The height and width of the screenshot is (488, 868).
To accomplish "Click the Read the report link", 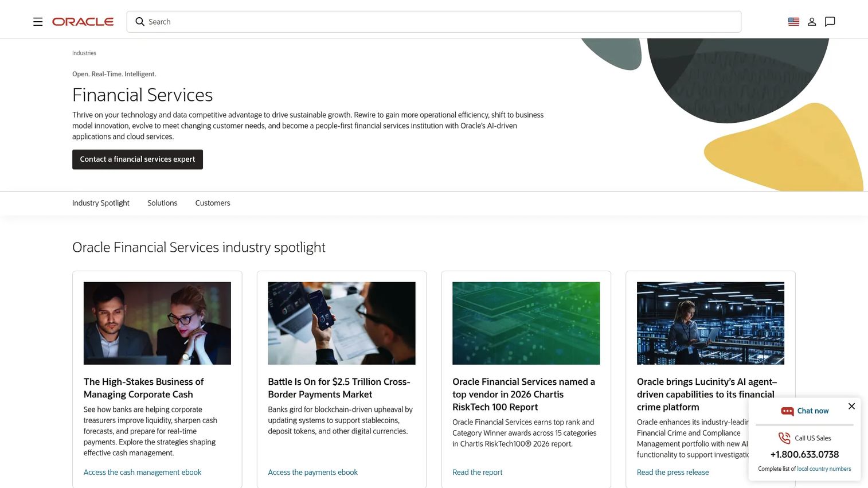I will 478,473.
